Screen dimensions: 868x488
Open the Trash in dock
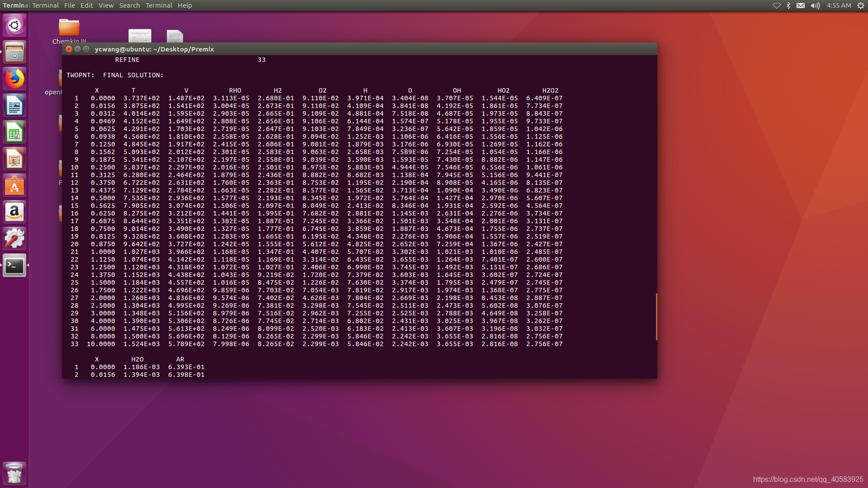click(14, 473)
